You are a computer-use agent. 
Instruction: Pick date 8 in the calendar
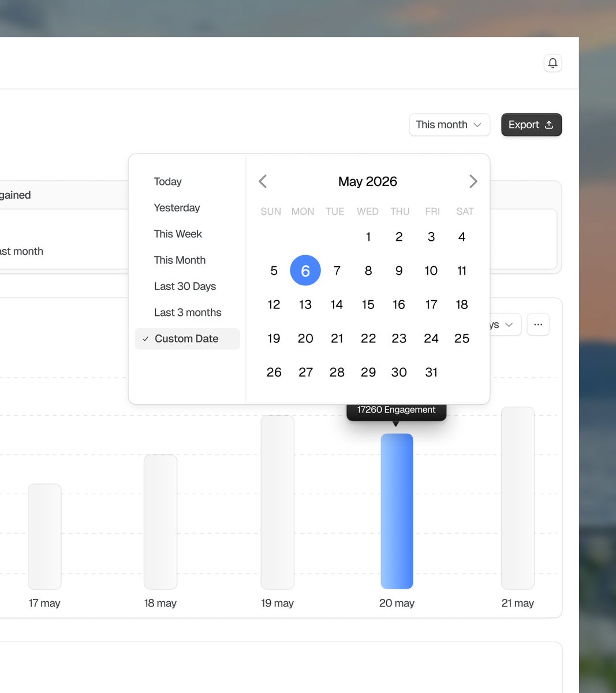(368, 270)
